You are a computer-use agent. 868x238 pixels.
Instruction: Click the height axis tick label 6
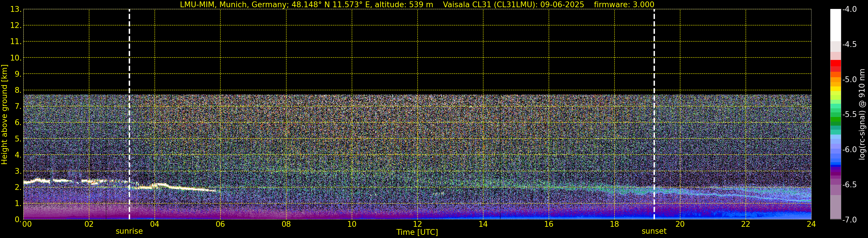(18, 122)
